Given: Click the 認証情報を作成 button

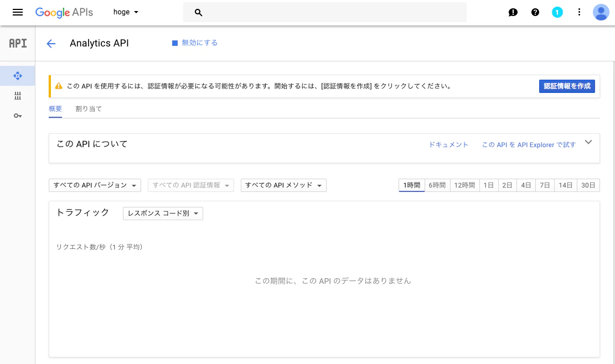Looking at the screenshot, I should [567, 86].
